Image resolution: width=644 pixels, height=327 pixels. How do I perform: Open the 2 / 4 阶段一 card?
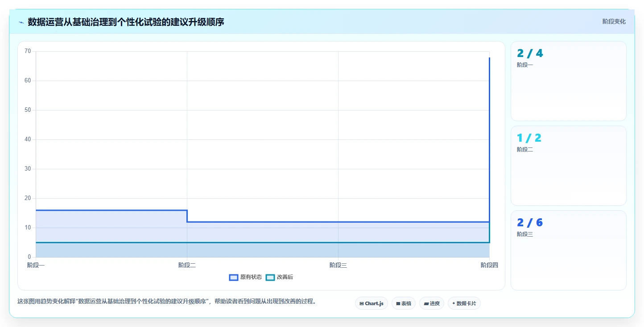pos(569,81)
